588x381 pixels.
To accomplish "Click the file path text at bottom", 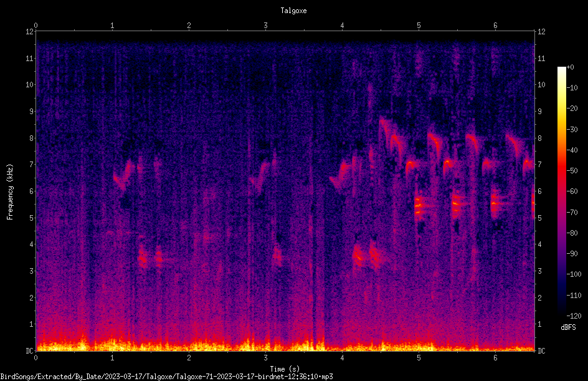I will coord(166,377).
